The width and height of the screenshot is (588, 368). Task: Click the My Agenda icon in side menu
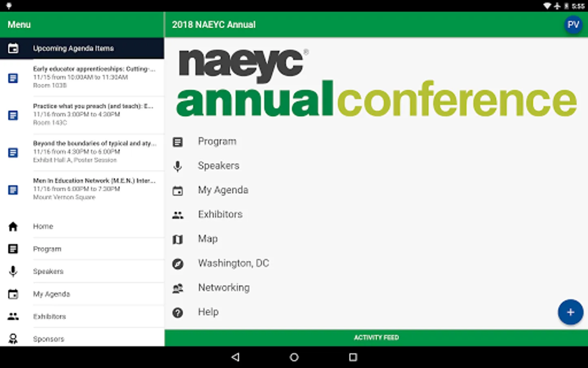[13, 294]
